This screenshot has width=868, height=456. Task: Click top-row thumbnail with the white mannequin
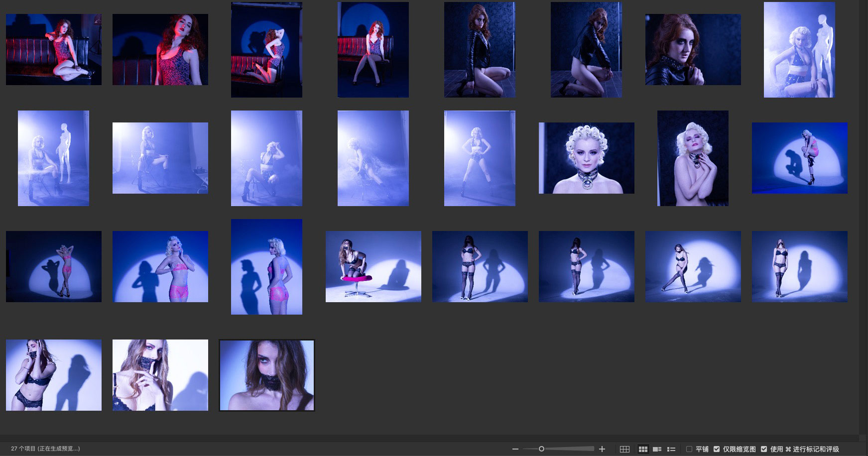(x=799, y=49)
